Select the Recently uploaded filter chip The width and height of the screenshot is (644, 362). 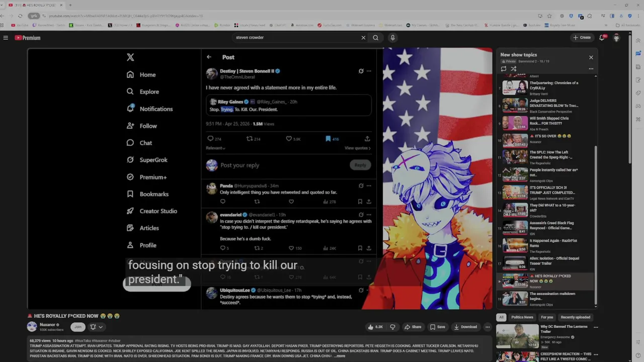coord(576,317)
